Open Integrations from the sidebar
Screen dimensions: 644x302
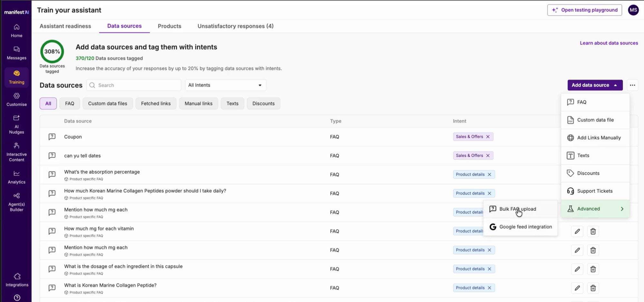16,279
